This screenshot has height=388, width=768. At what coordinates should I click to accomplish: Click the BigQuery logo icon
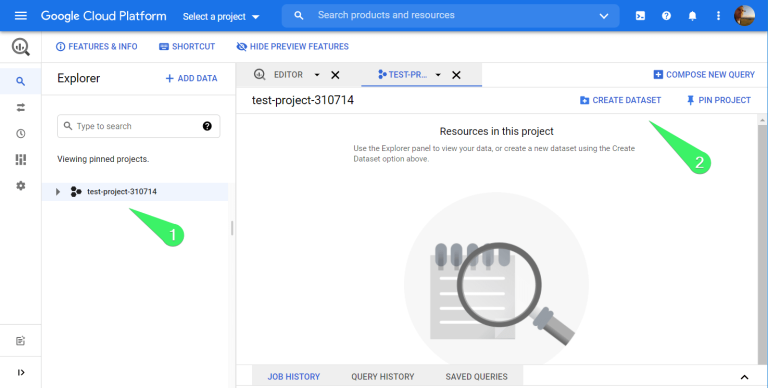click(21, 47)
